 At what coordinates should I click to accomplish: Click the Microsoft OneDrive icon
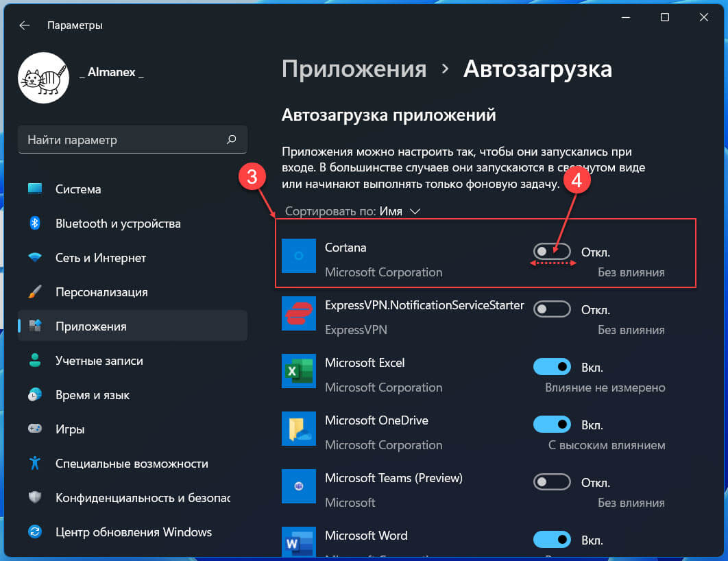point(299,428)
